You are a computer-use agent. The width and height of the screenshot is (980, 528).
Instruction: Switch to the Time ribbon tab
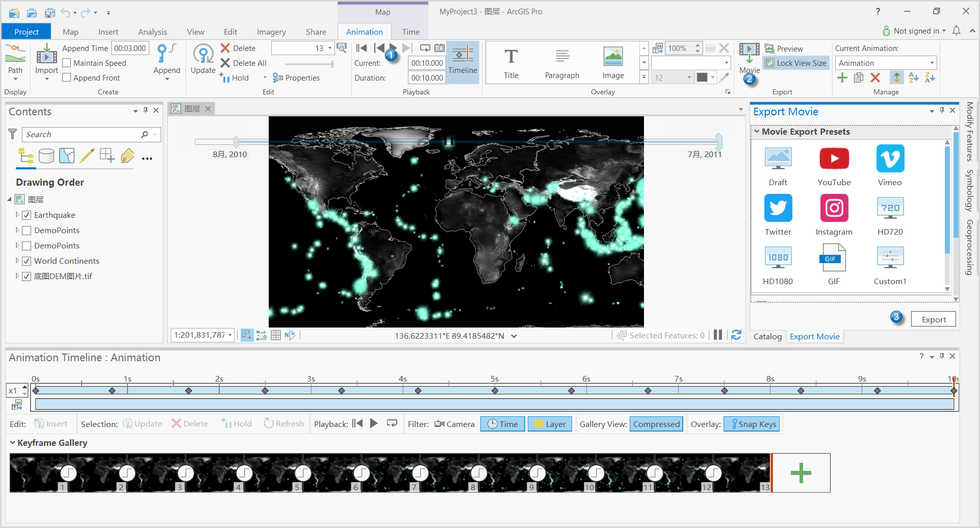(x=410, y=31)
